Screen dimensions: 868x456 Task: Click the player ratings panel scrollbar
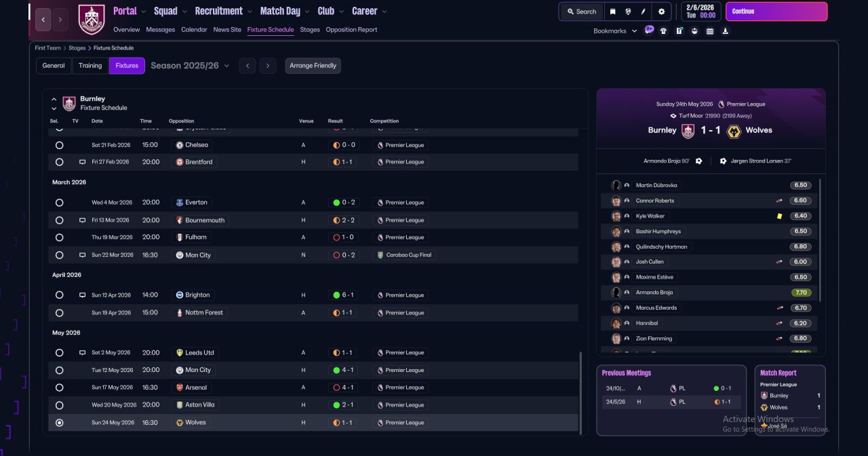pyautogui.click(x=820, y=239)
